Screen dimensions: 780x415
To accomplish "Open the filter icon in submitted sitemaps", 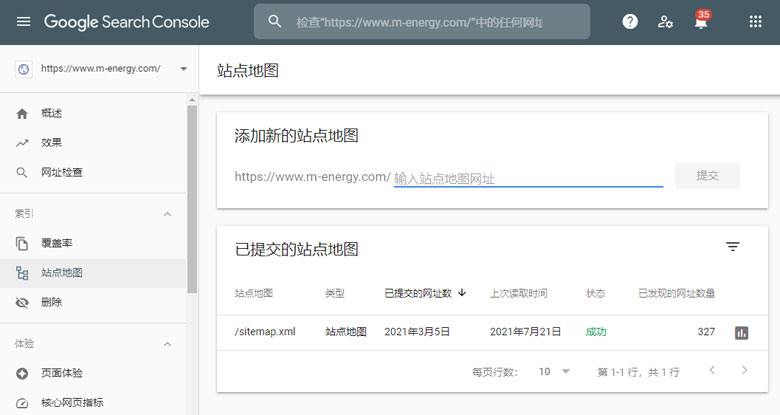I will [x=732, y=247].
